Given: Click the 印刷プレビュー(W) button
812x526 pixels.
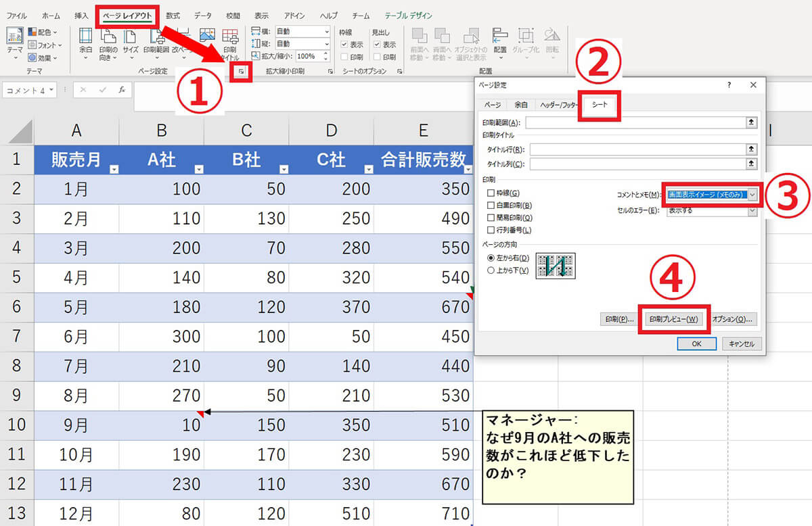Looking at the screenshot, I should pyautogui.click(x=675, y=319).
